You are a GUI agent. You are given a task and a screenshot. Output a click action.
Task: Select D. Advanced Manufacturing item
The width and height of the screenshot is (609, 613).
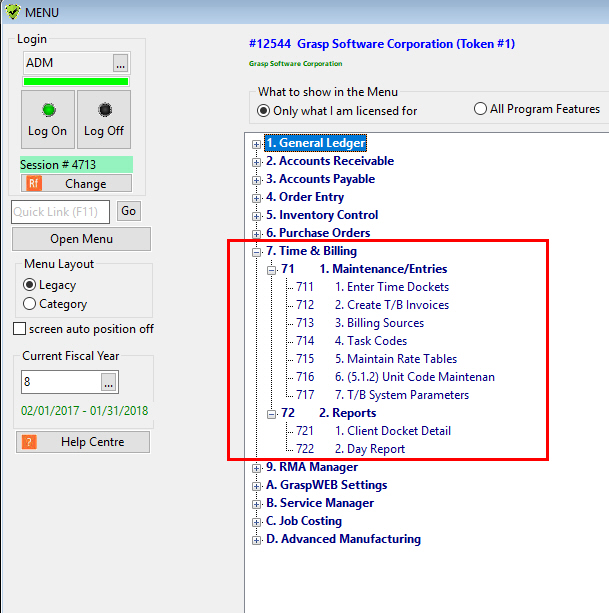[x=343, y=539]
